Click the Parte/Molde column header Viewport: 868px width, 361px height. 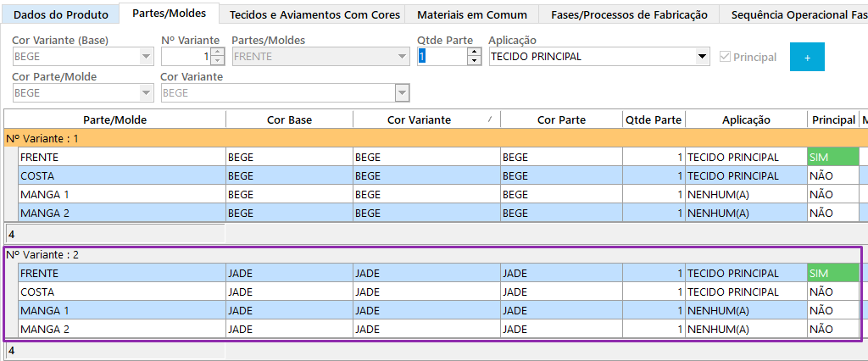tap(114, 119)
